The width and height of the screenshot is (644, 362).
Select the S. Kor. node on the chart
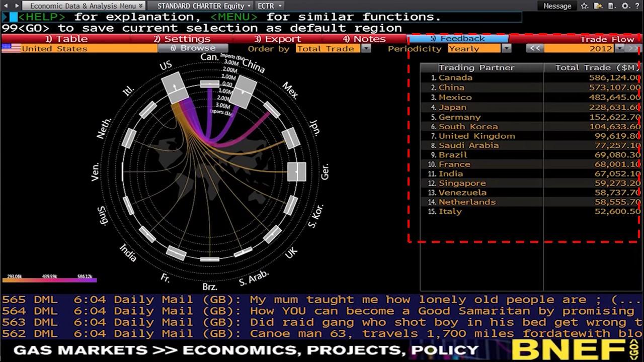pos(290,206)
